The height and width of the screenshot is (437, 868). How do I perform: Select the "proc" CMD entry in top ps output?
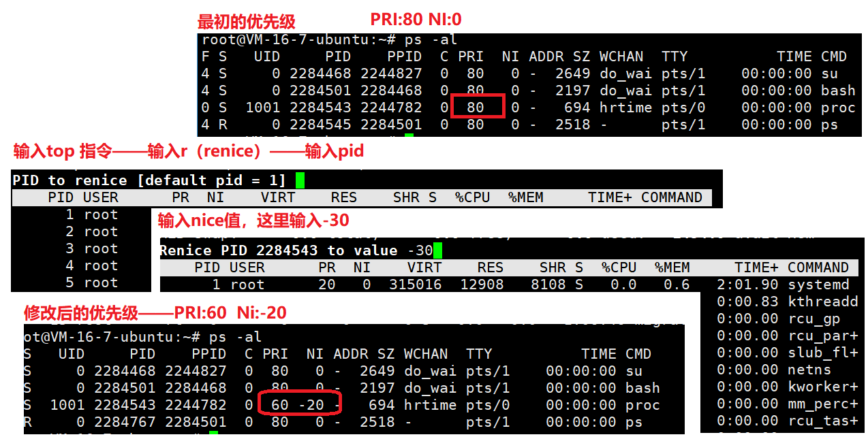[x=838, y=108]
